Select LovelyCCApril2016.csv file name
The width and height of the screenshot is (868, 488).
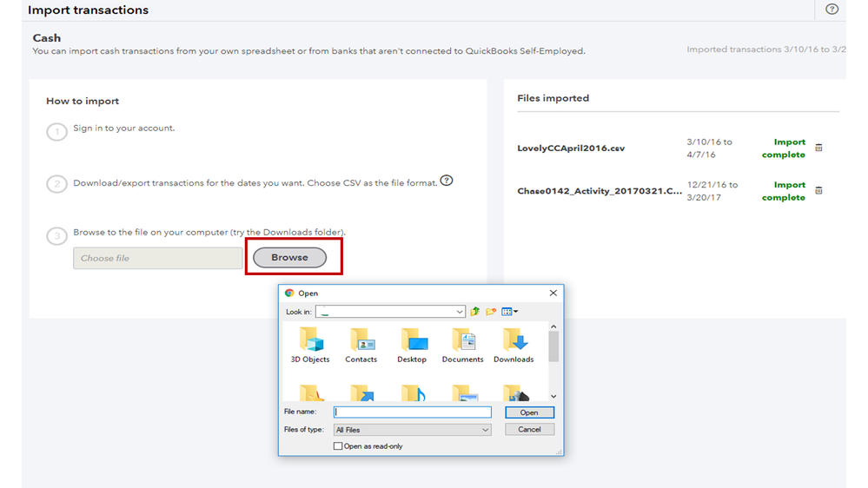pos(571,148)
